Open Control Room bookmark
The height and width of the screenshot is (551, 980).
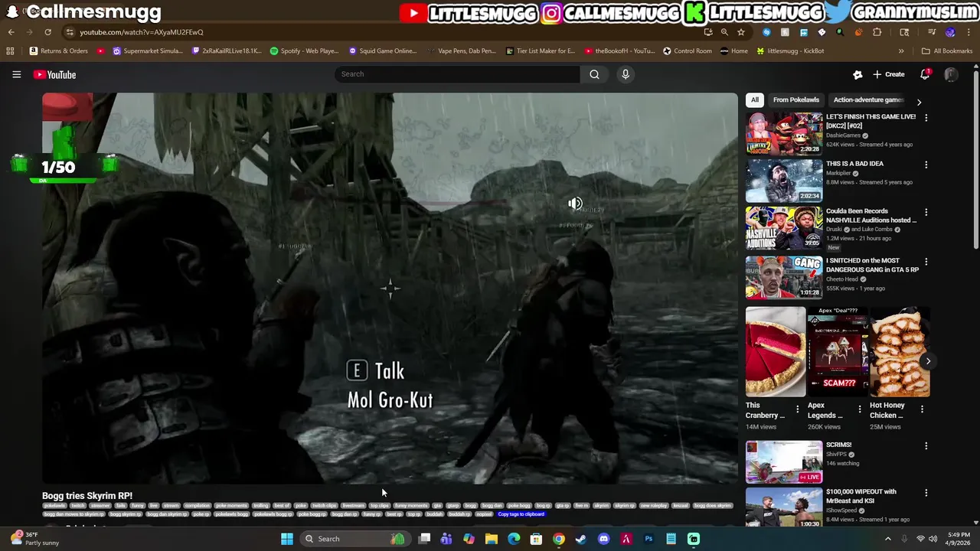(687, 51)
